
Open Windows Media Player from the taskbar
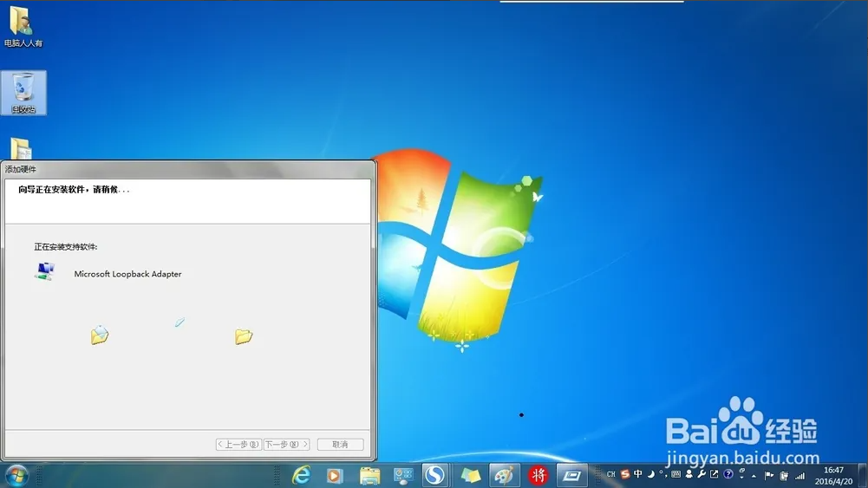coord(335,475)
